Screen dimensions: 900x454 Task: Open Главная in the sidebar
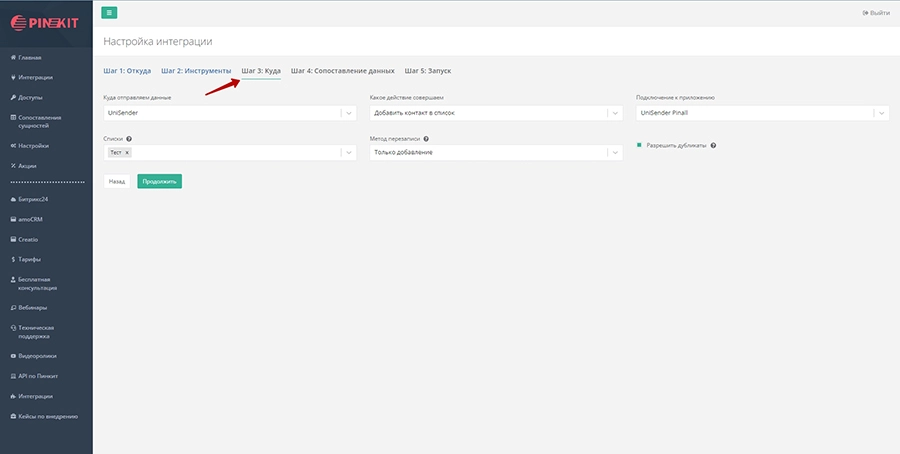pos(30,57)
